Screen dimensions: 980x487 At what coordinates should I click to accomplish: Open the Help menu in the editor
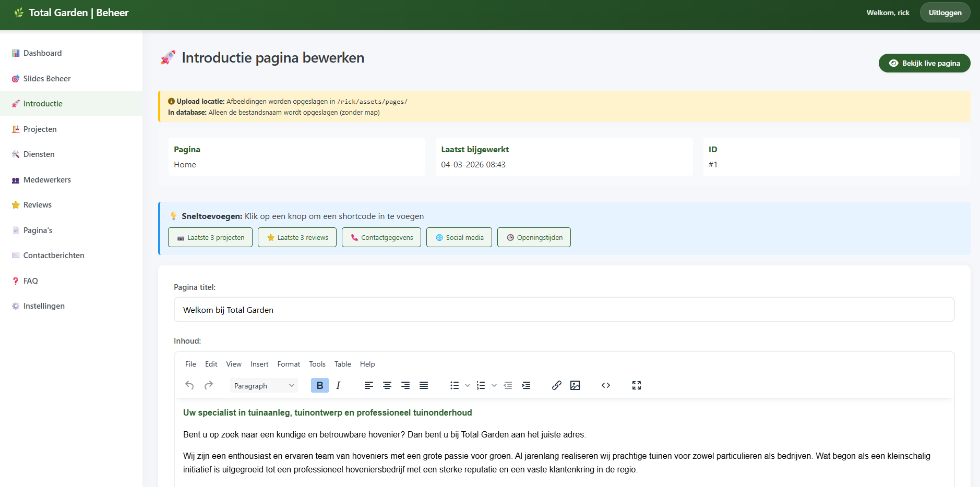(x=367, y=364)
